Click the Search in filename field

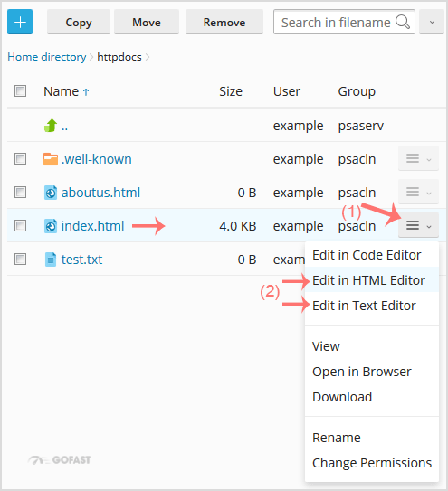click(344, 22)
